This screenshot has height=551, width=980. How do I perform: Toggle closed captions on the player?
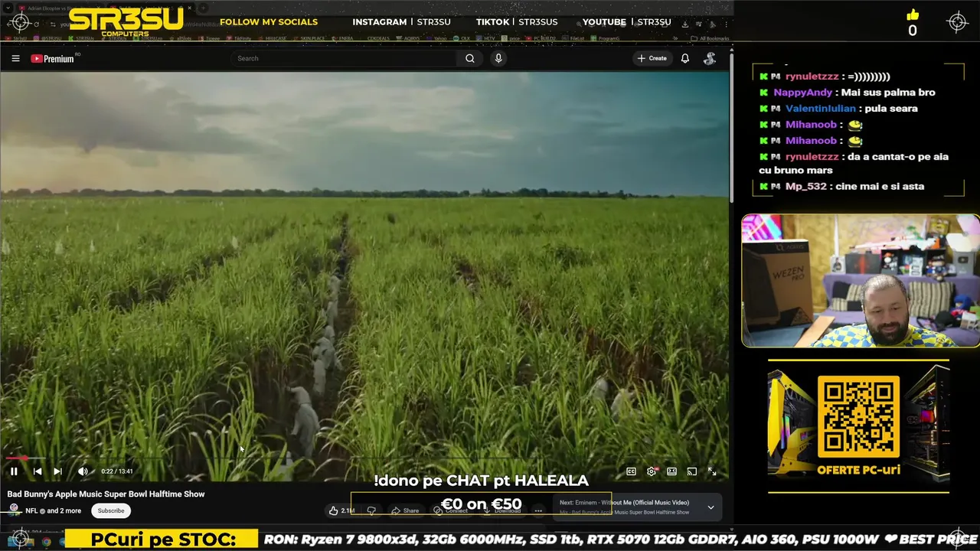631,471
